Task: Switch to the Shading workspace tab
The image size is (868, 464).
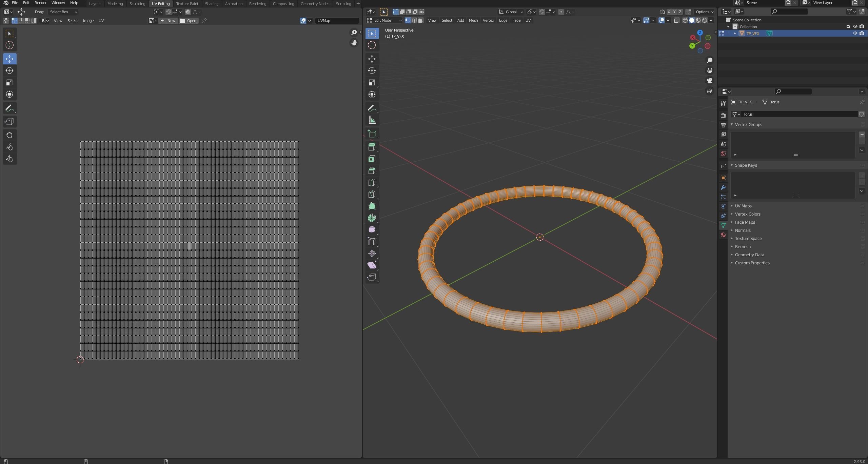Action: tap(212, 4)
